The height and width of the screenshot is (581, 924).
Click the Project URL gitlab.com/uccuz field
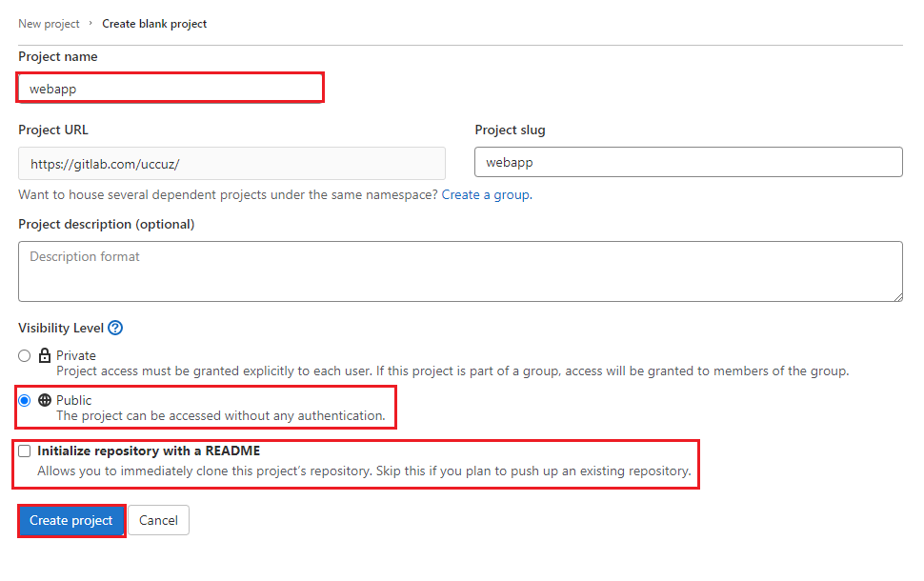click(x=231, y=164)
